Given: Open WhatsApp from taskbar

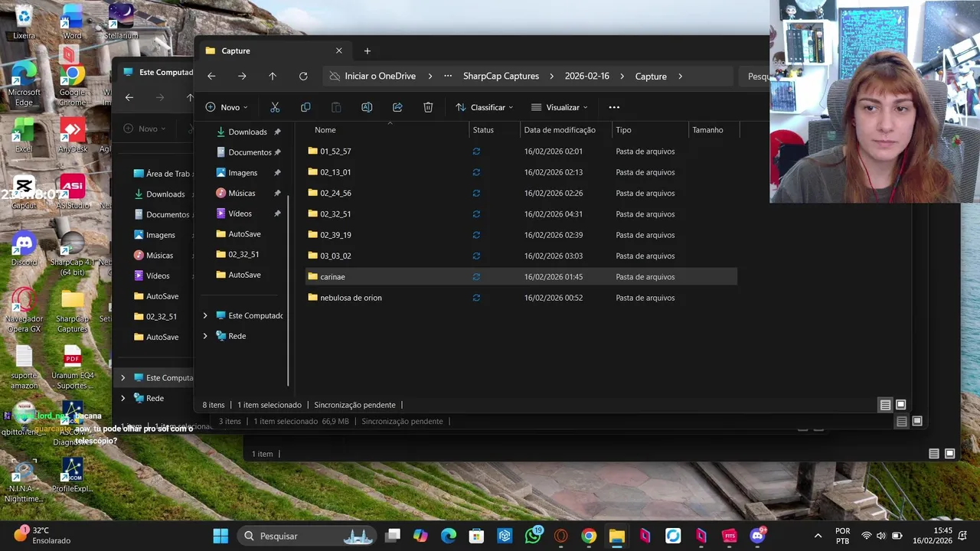Looking at the screenshot, I should pos(533,536).
